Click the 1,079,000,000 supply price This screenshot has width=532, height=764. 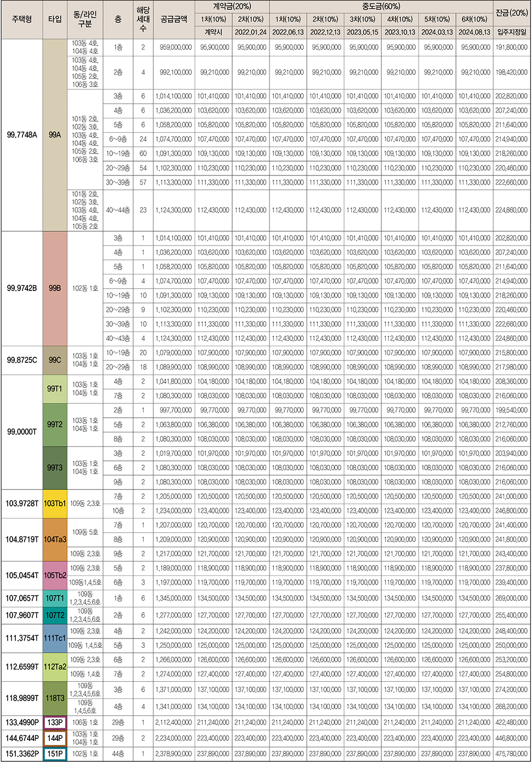click(x=174, y=353)
